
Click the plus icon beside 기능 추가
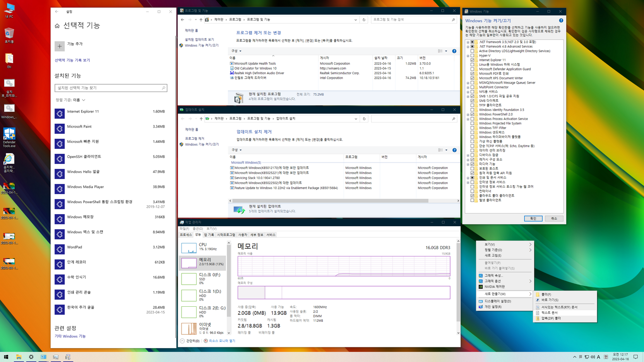(60, 46)
